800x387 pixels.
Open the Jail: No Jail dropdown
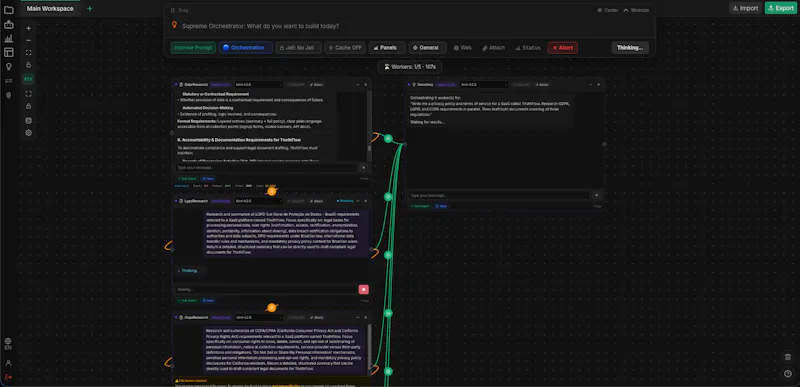point(298,47)
